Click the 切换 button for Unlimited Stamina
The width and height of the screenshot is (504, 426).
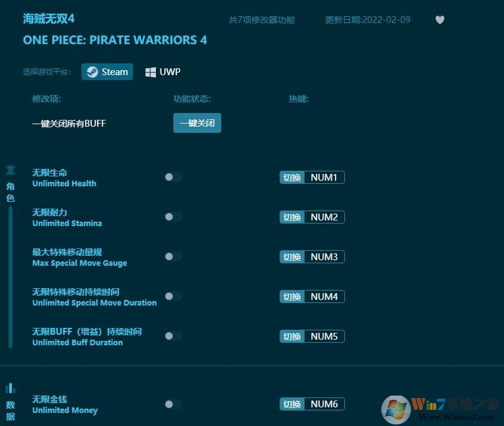click(291, 217)
